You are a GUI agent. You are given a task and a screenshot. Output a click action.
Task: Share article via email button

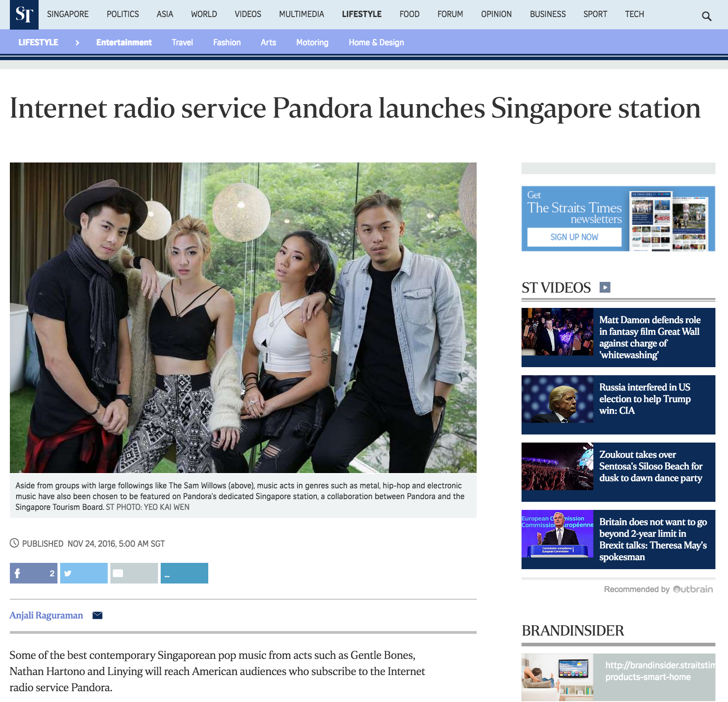[134, 573]
